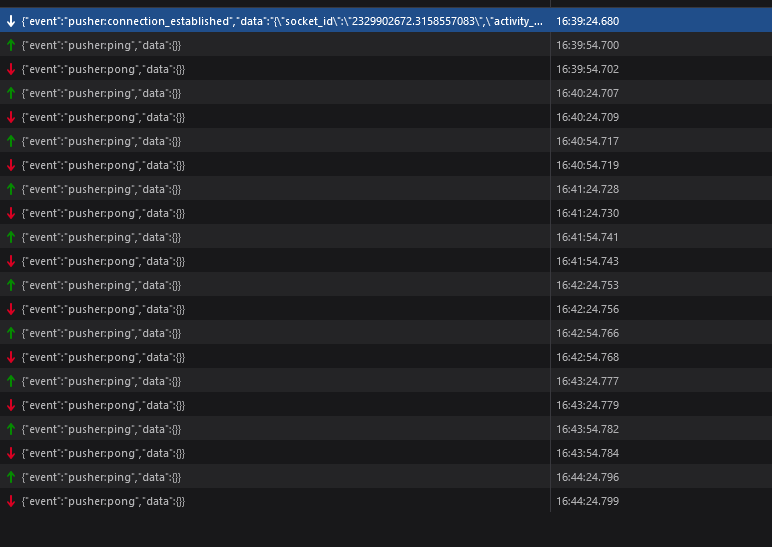Select ping message at 16:40:54.717
Viewport: 772px width, 547px height.
pos(386,141)
